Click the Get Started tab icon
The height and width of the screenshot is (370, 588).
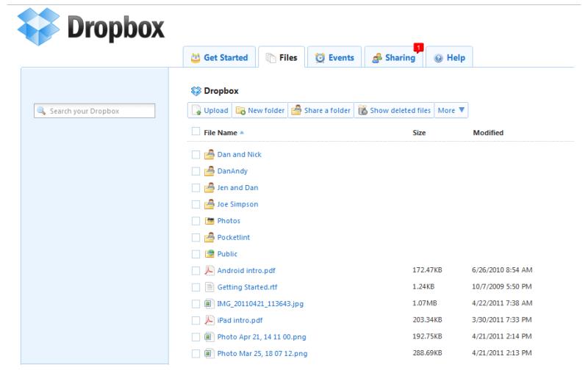click(x=196, y=58)
